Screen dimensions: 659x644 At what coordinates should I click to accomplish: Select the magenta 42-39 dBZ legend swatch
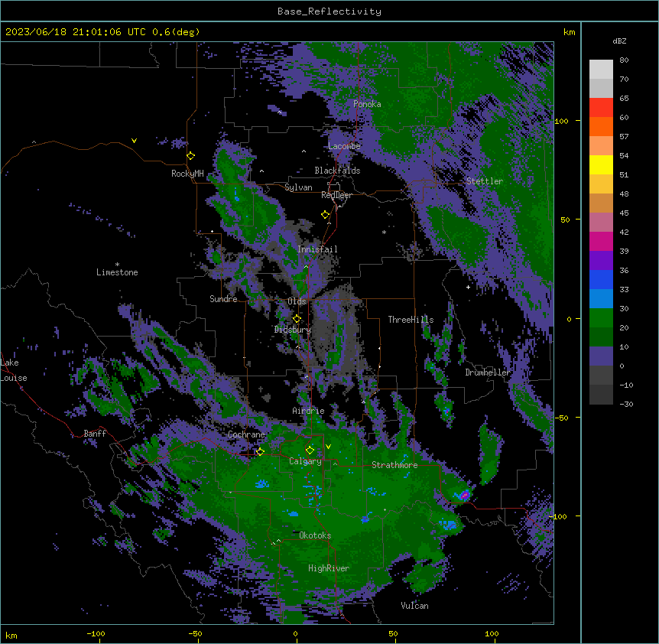(x=601, y=241)
